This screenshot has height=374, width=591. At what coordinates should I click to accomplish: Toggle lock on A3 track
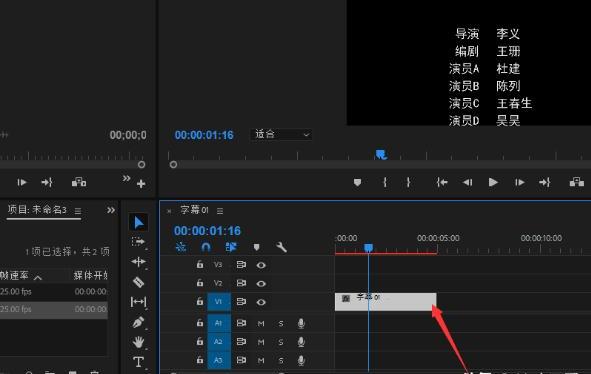tap(200, 360)
